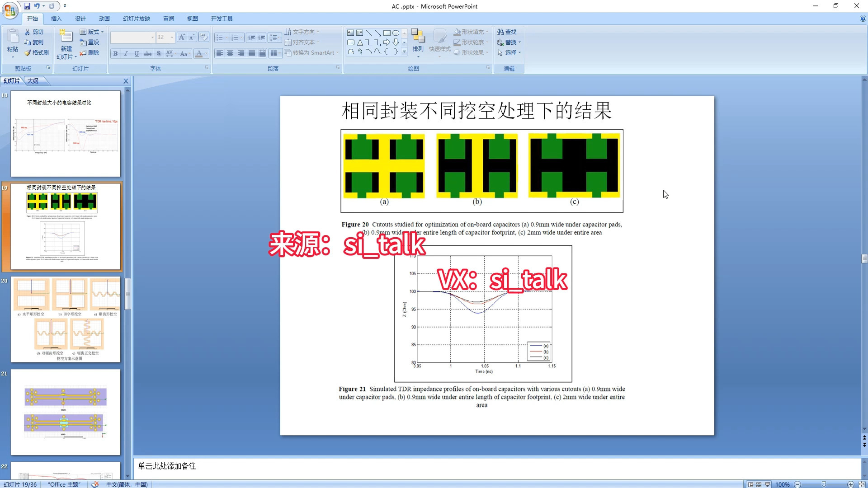Screen dimensions: 868x488
Task: Undo the last action in the quick access toolbar
Action: point(37,6)
